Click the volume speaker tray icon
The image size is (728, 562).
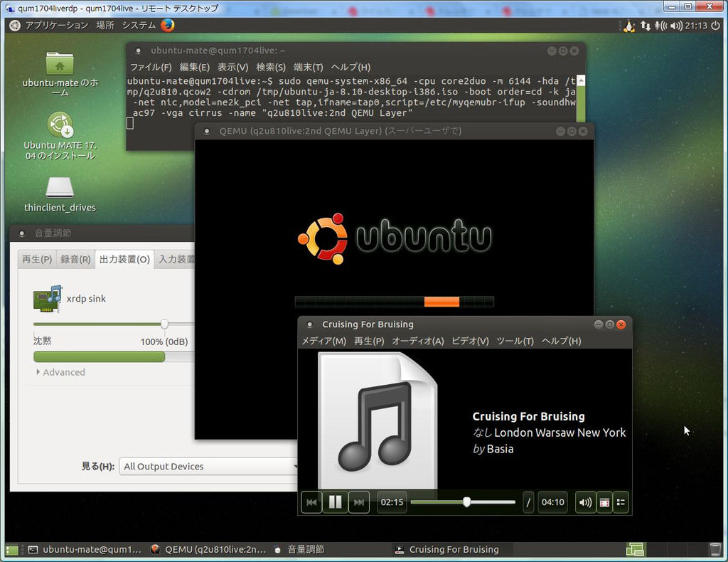coord(676,26)
